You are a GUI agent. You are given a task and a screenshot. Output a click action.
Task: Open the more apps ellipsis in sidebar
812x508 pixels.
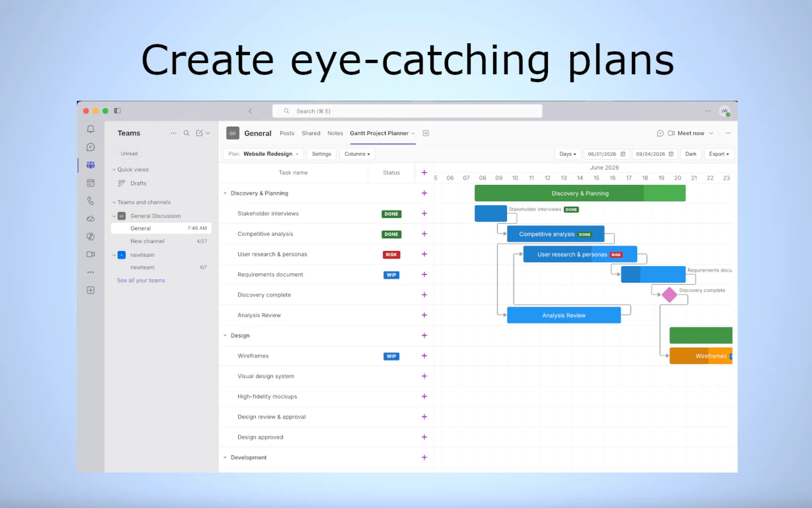pos(90,272)
